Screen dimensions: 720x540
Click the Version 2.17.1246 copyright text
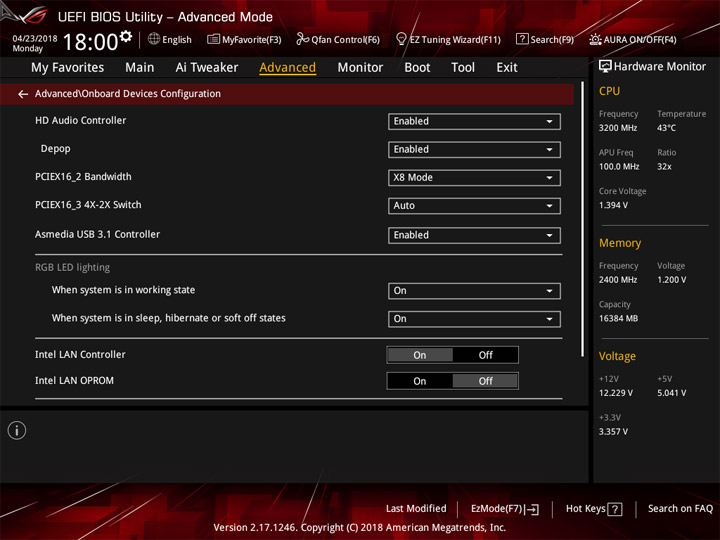click(x=360, y=527)
